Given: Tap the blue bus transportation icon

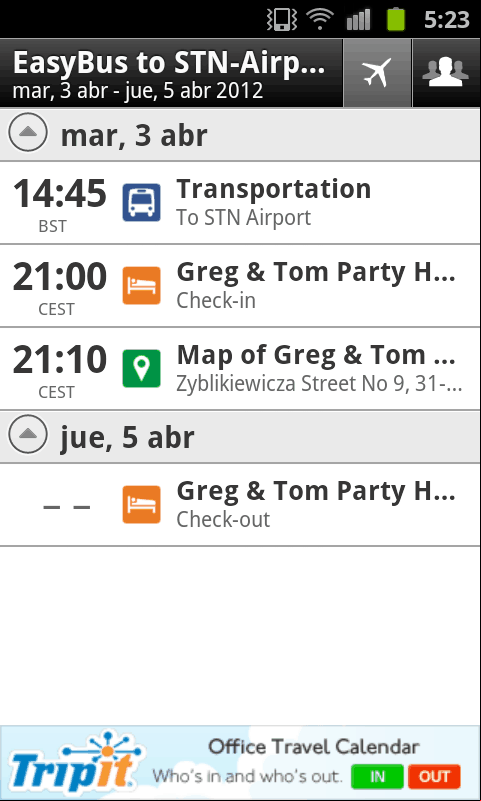Looking at the screenshot, I should point(141,202).
